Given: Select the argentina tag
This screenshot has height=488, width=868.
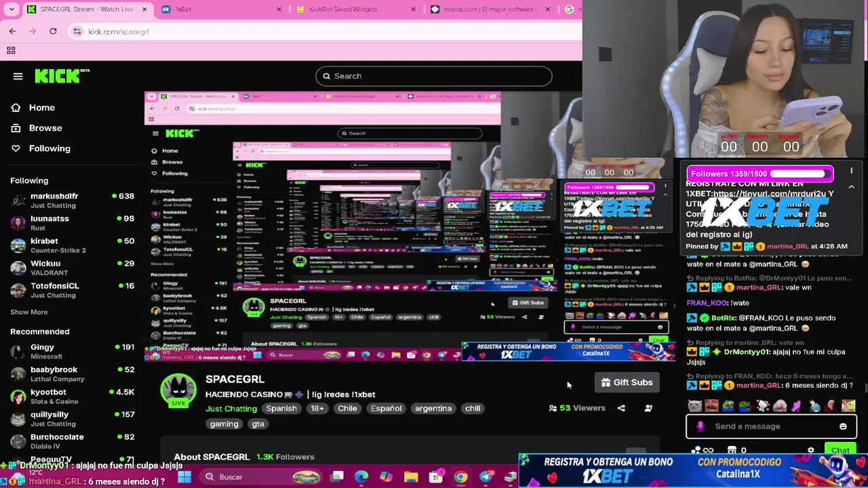Looking at the screenshot, I should click(x=433, y=409).
